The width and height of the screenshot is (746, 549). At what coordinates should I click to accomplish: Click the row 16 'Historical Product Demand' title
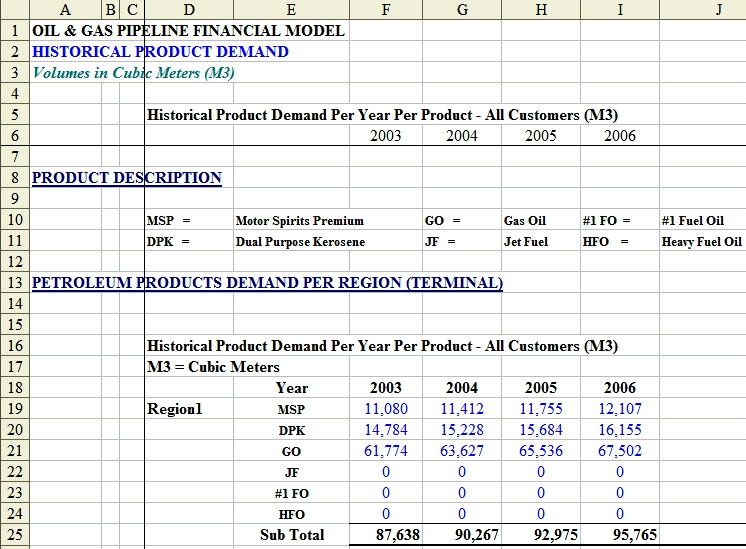(x=383, y=346)
